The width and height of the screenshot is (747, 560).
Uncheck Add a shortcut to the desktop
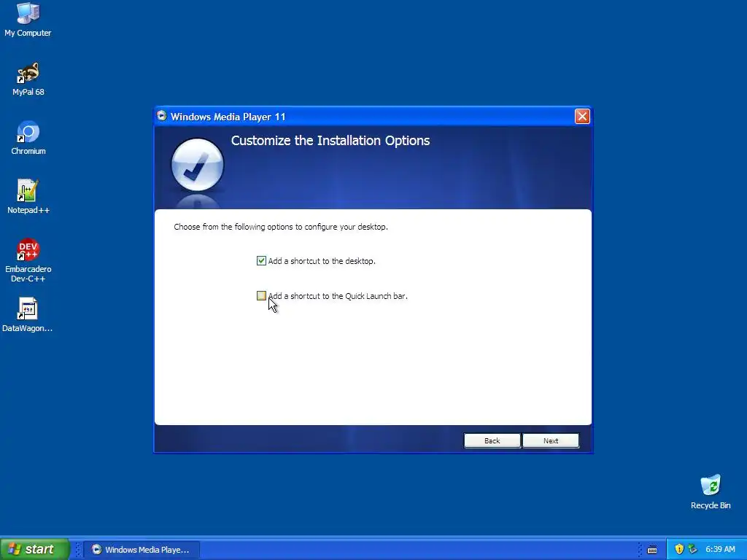click(261, 260)
